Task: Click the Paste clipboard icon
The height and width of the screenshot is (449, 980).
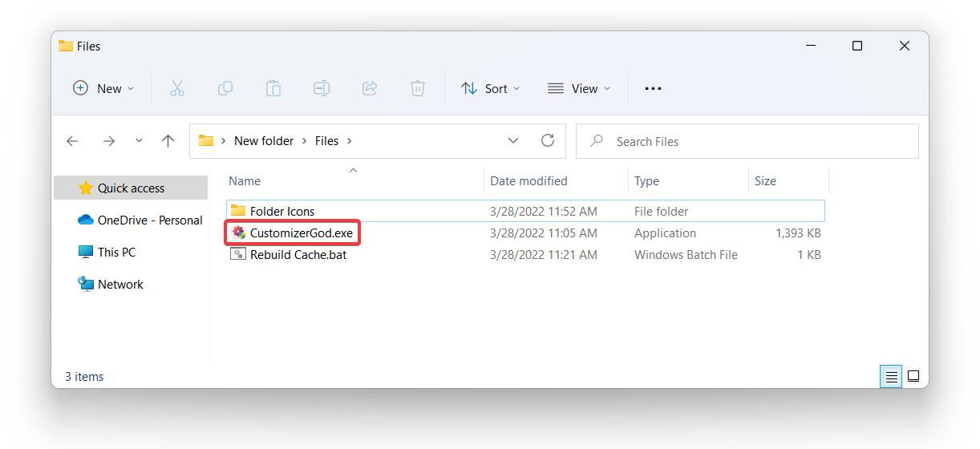Action: tap(273, 88)
